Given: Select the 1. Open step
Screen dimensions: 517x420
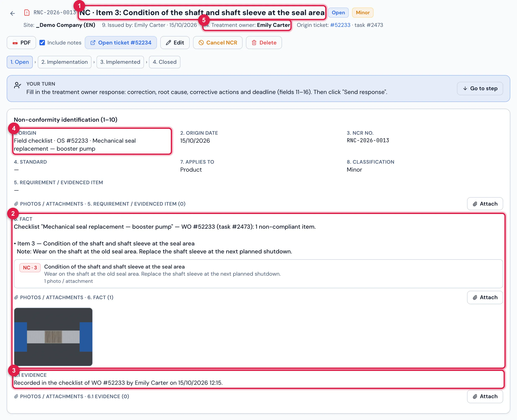Looking at the screenshot, I should coord(20,62).
